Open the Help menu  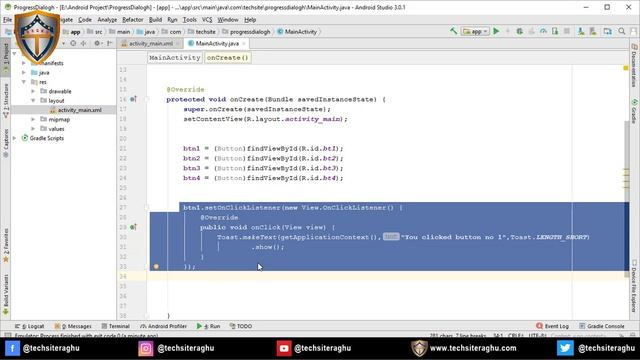point(250,20)
